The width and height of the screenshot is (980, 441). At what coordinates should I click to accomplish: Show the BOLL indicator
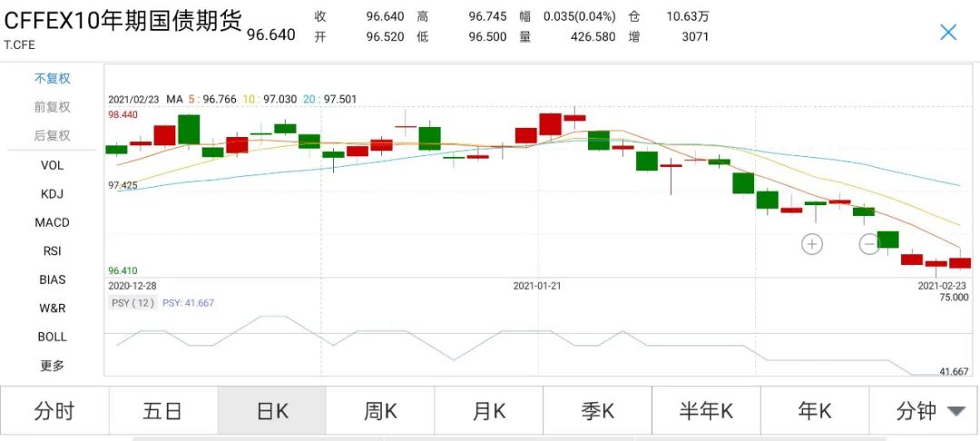52,337
